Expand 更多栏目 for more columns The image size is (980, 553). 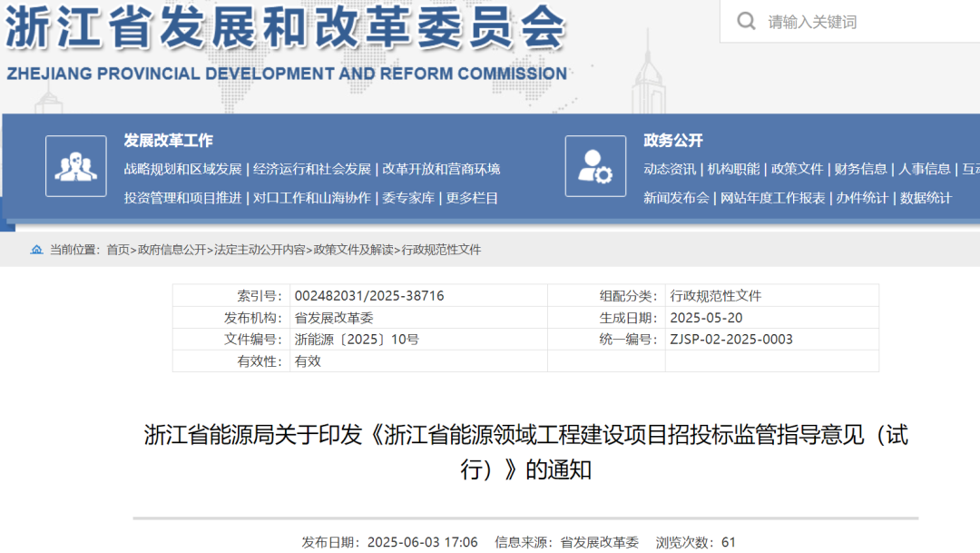coord(472,198)
